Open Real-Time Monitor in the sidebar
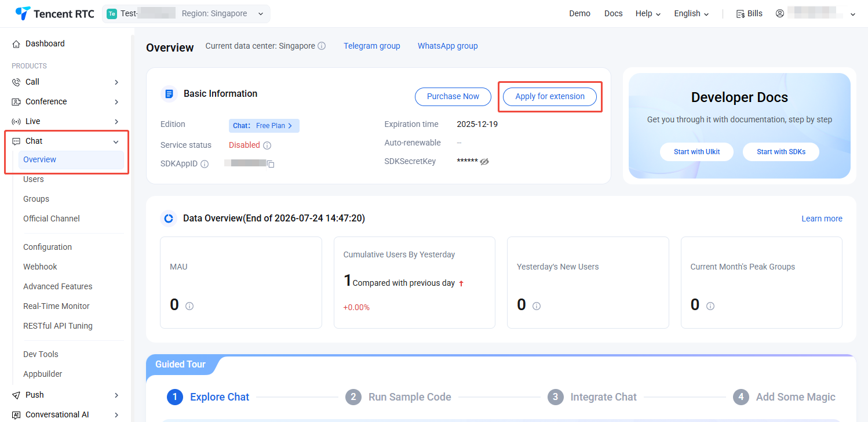This screenshot has width=868, height=422. 56,307
